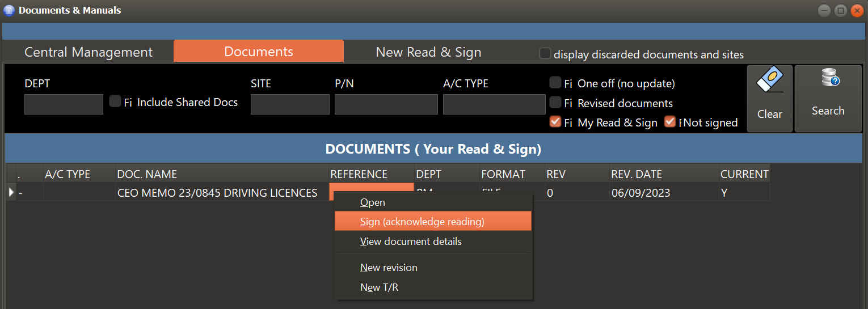This screenshot has width=868, height=309.
Task: Sort by REV column header
Action: click(x=577, y=174)
